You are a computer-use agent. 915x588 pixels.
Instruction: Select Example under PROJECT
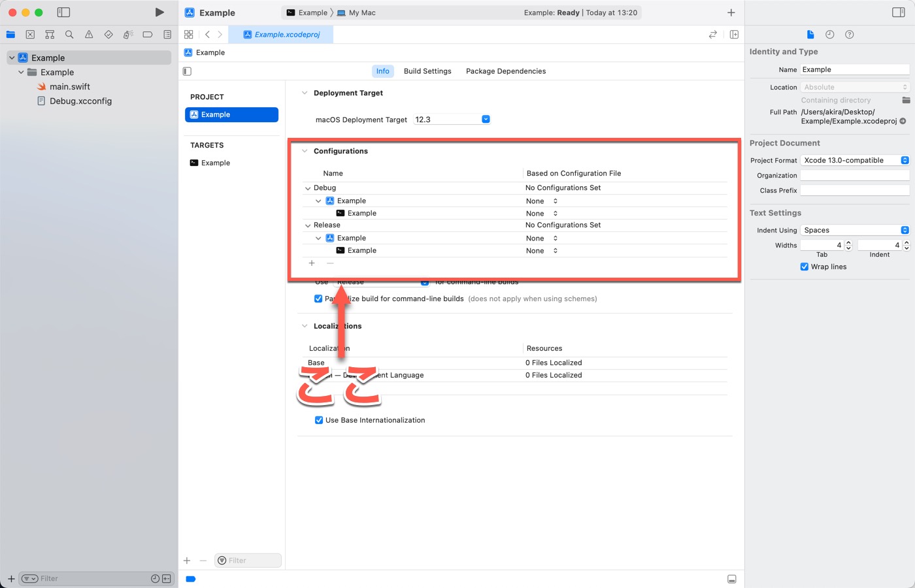231,114
